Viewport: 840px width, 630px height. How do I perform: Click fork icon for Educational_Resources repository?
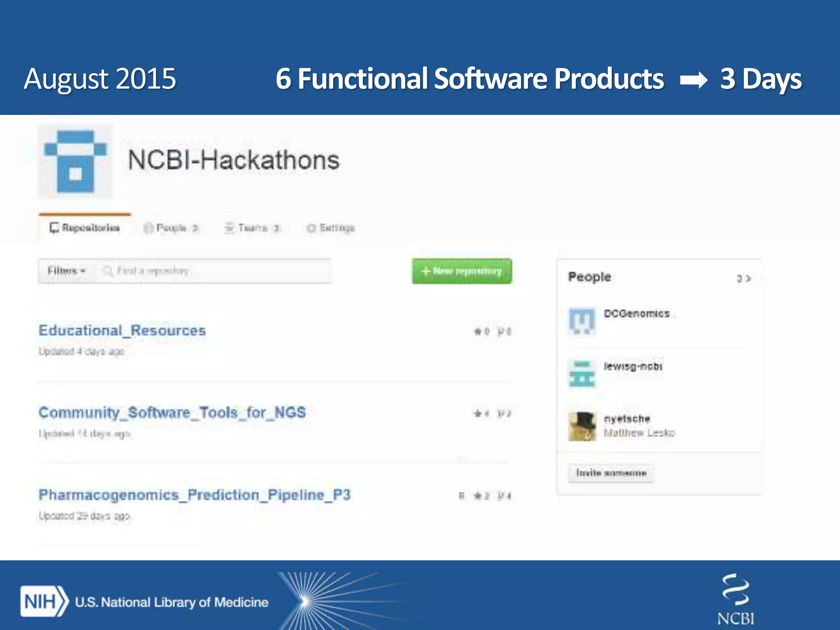click(x=501, y=331)
